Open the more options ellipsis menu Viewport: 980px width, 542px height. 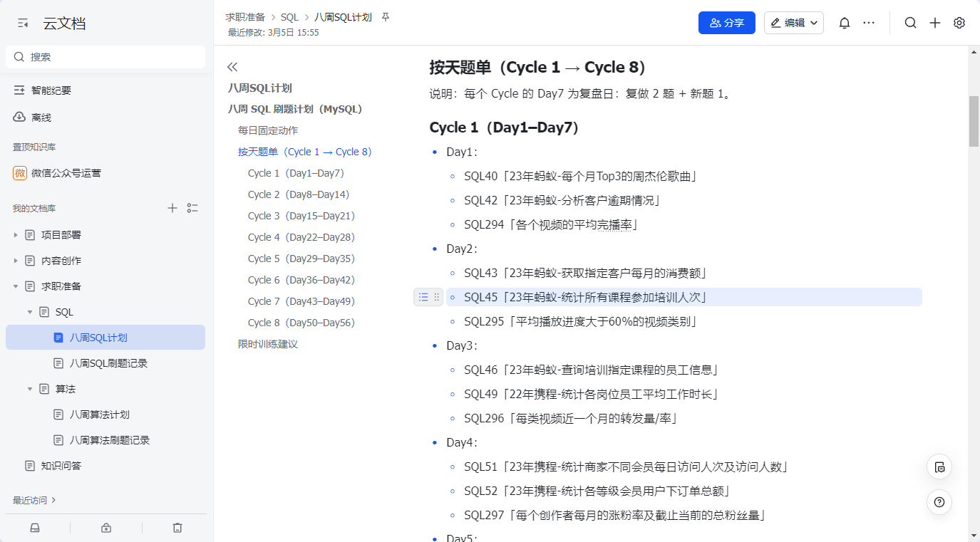[x=869, y=23]
